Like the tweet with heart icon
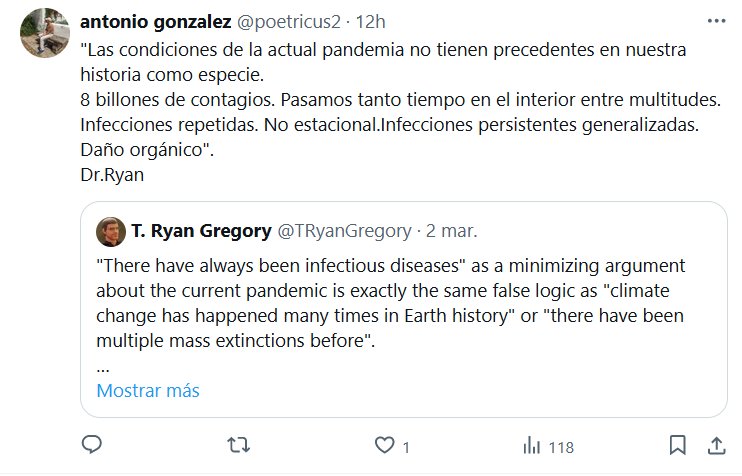The height and width of the screenshot is (476, 742). pyautogui.click(x=385, y=444)
